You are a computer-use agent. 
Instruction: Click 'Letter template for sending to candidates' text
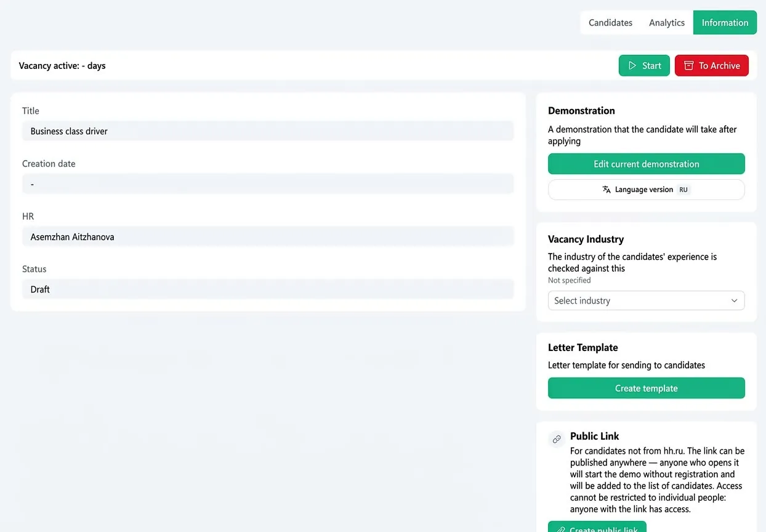coord(626,365)
